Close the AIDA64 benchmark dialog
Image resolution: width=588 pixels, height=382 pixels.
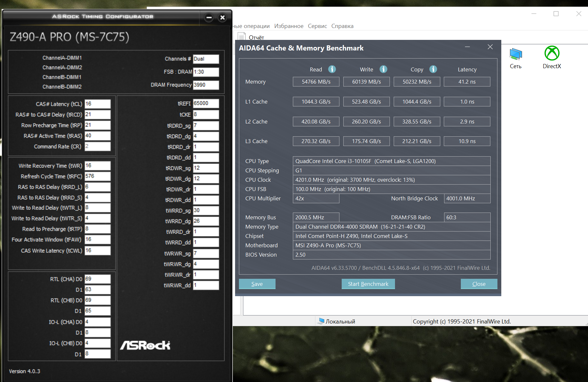pos(490,47)
